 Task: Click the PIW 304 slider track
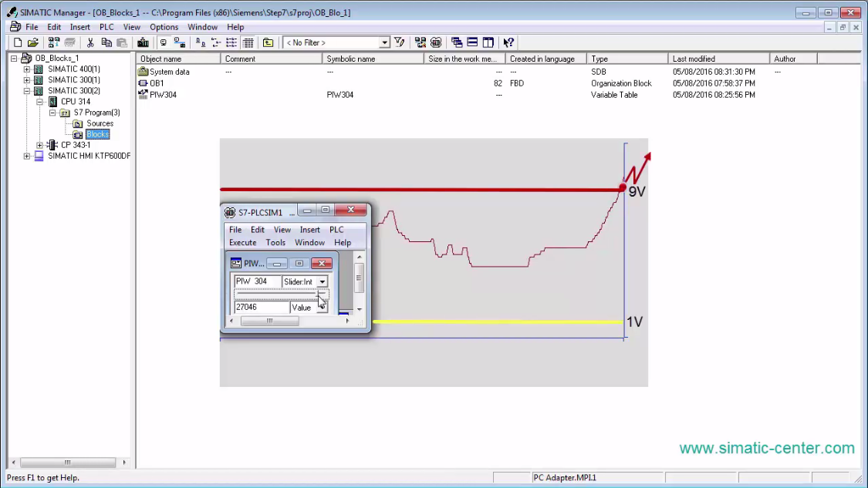pyautogui.click(x=281, y=294)
